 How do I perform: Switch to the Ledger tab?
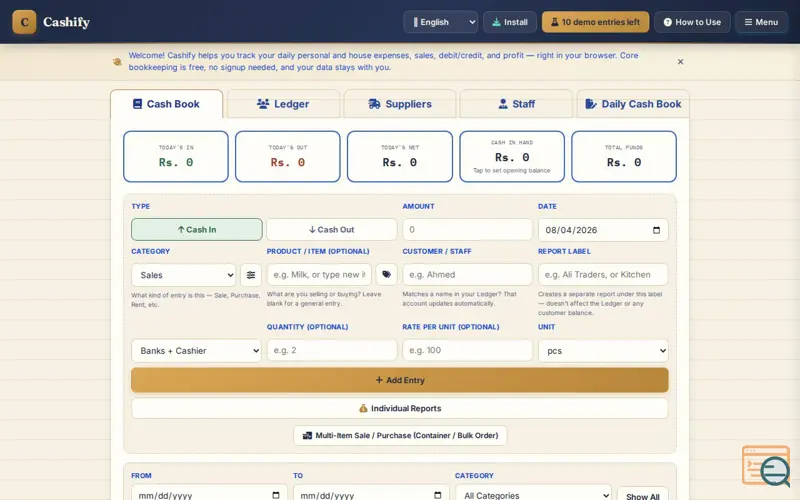283,104
